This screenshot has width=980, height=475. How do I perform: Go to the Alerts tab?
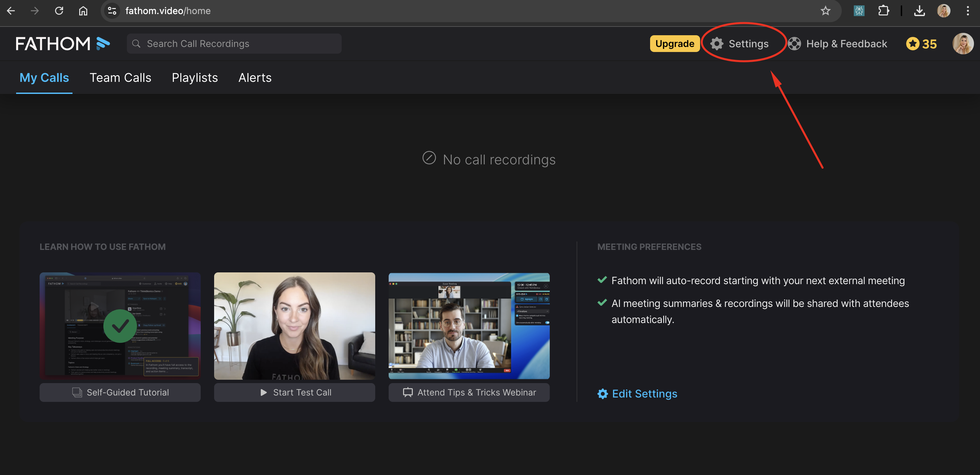pyautogui.click(x=254, y=77)
